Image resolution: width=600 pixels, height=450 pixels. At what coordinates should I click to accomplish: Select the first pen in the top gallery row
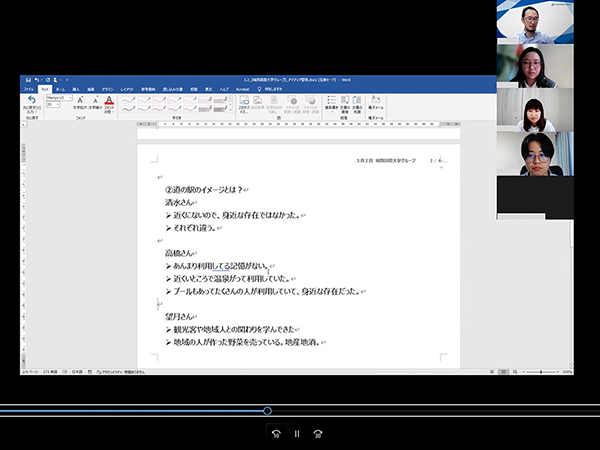click(x=129, y=100)
